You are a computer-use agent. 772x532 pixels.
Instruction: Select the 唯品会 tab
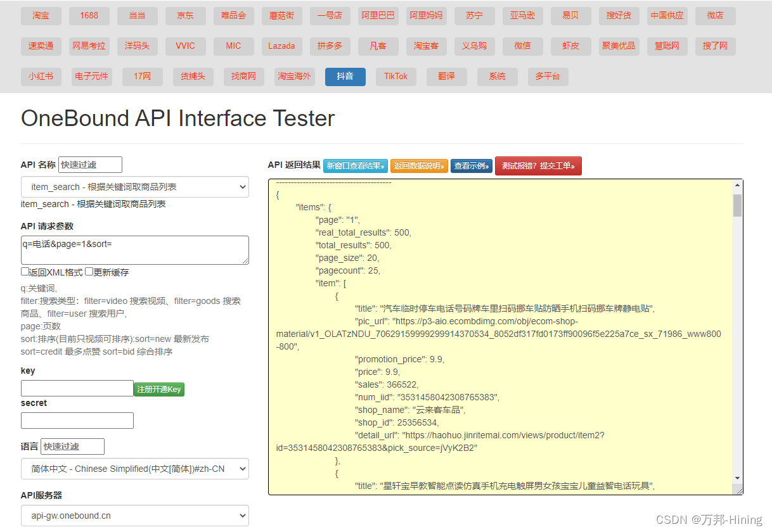[x=234, y=16]
